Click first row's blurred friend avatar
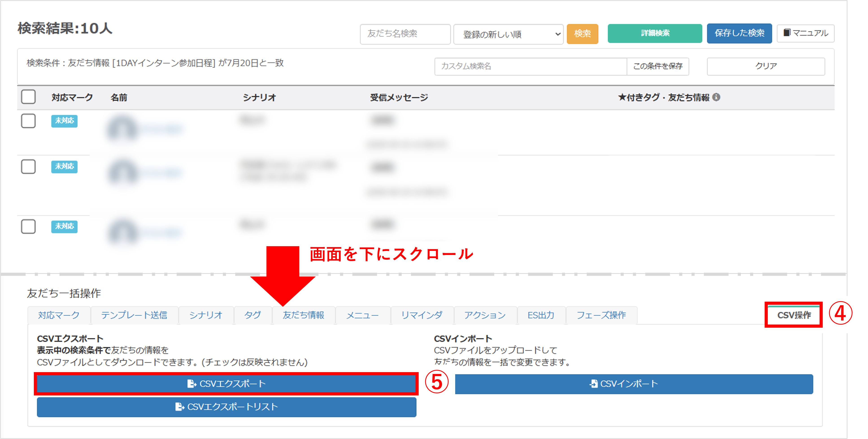The height and width of the screenshot is (439, 868). point(122,129)
